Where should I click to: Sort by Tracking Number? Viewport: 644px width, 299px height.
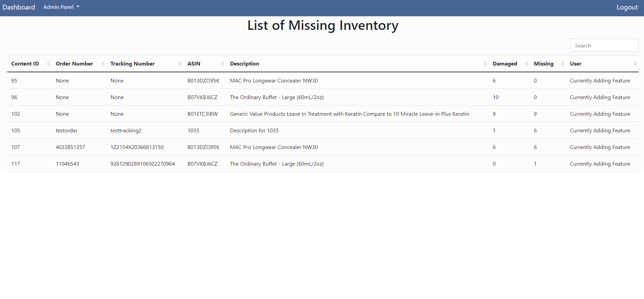[180, 63]
